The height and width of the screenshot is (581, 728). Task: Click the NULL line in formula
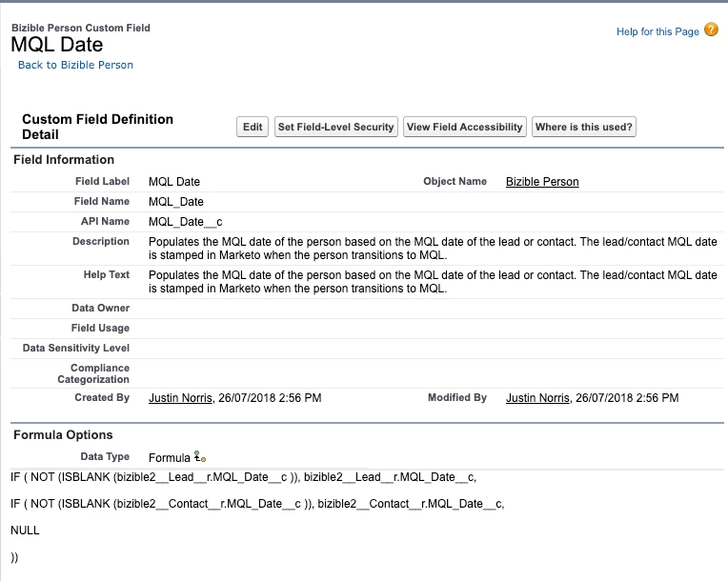pyautogui.click(x=25, y=531)
